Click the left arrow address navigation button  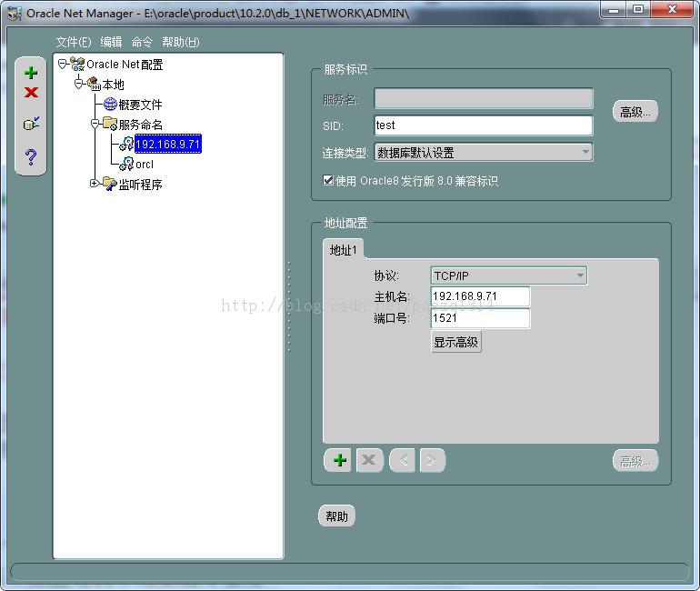tap(403, 460)
